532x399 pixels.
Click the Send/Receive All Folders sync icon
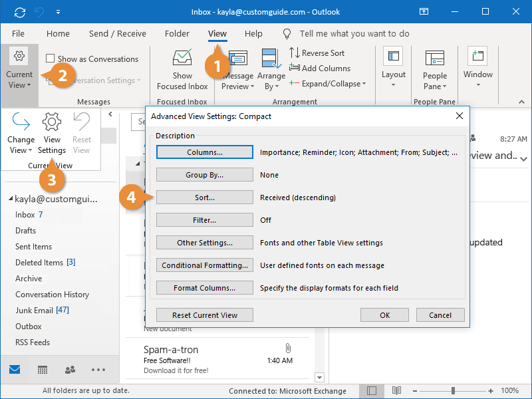click(x=20, y=12)
